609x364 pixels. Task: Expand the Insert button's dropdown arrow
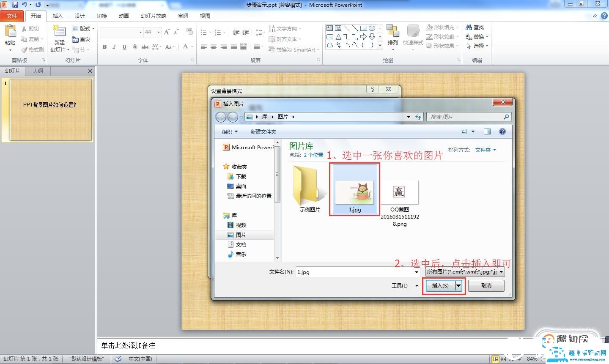pos(458,286)
